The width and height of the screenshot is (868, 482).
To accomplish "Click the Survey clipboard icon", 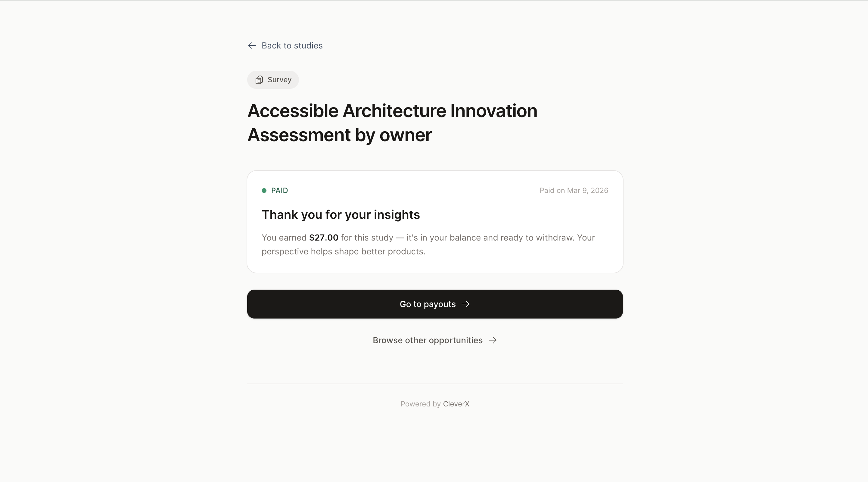I will 259,80.
